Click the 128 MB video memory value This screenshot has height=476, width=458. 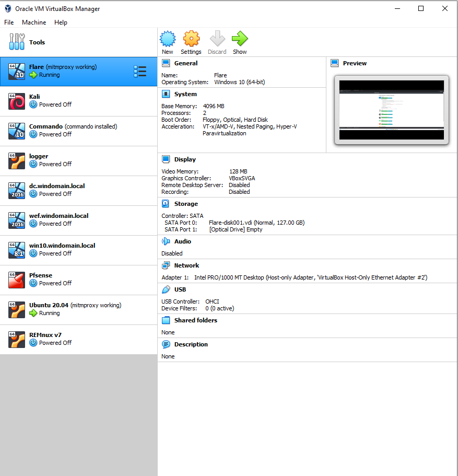pos(238,171)
